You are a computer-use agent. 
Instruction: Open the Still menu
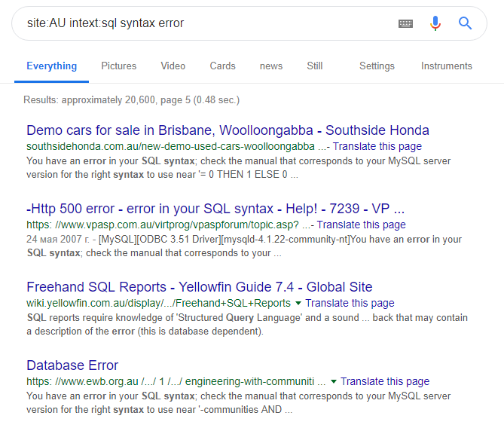(315, 66)
